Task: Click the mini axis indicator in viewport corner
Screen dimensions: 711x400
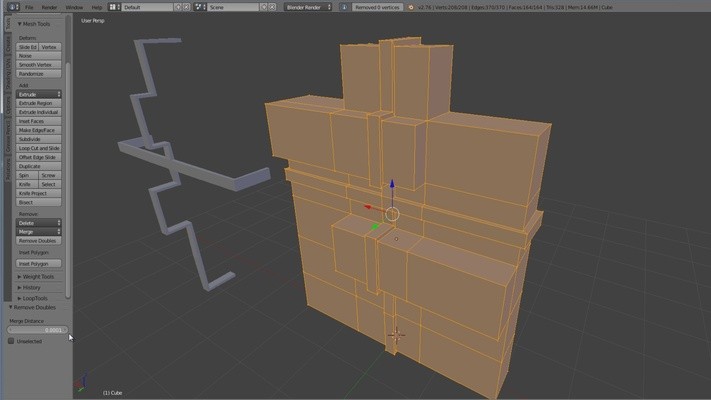Action: (x=82, y=383)
